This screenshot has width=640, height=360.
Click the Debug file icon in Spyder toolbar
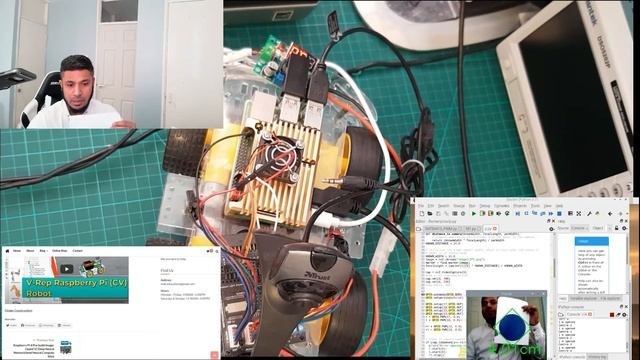click(518, 213)
